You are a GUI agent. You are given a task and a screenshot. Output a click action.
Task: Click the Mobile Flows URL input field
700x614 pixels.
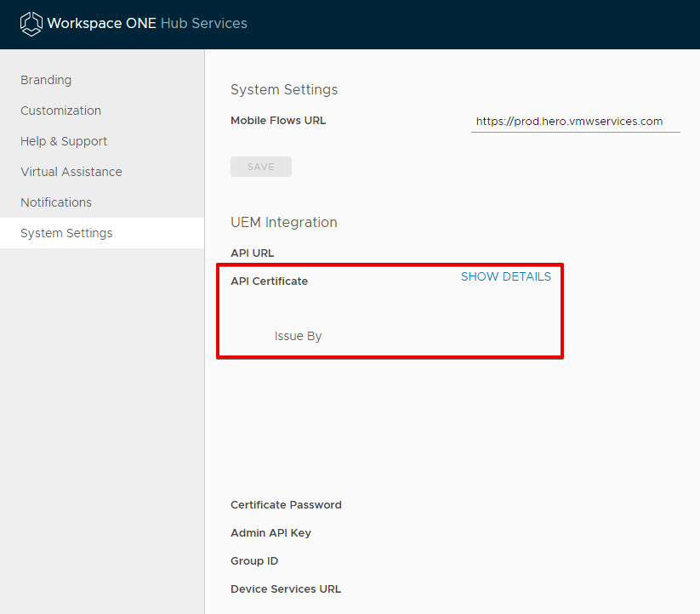tap(575, 122)
